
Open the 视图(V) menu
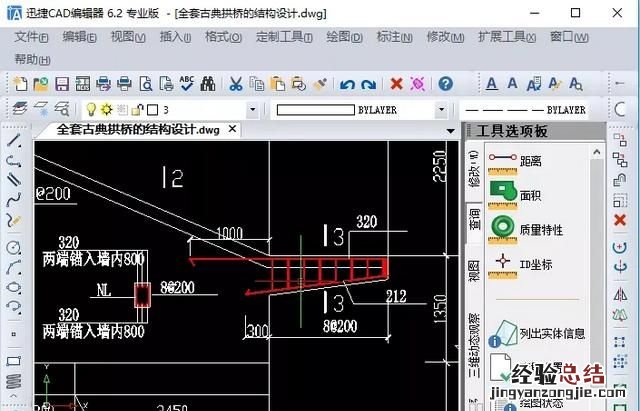[x=128, y=37]
